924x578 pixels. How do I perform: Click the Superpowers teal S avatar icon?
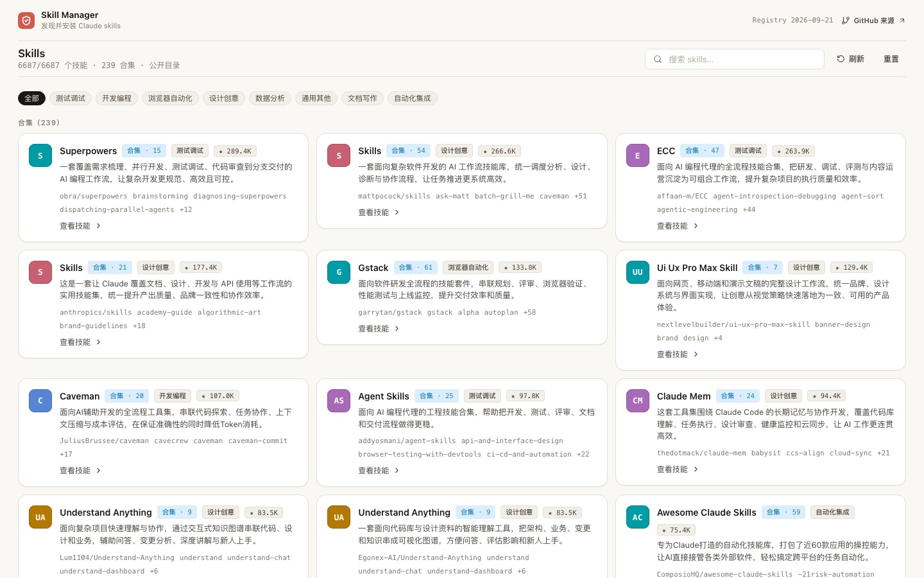40,155
